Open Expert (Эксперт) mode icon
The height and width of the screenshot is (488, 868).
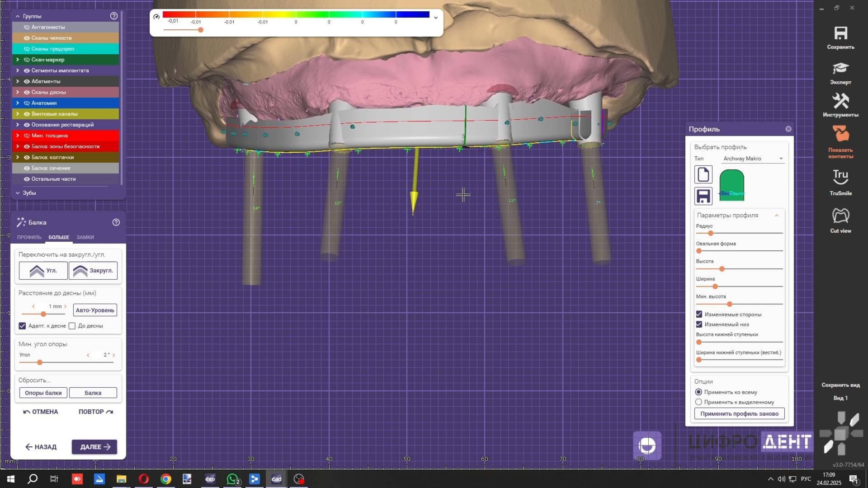pyautogui.click(x=840, y=69)
